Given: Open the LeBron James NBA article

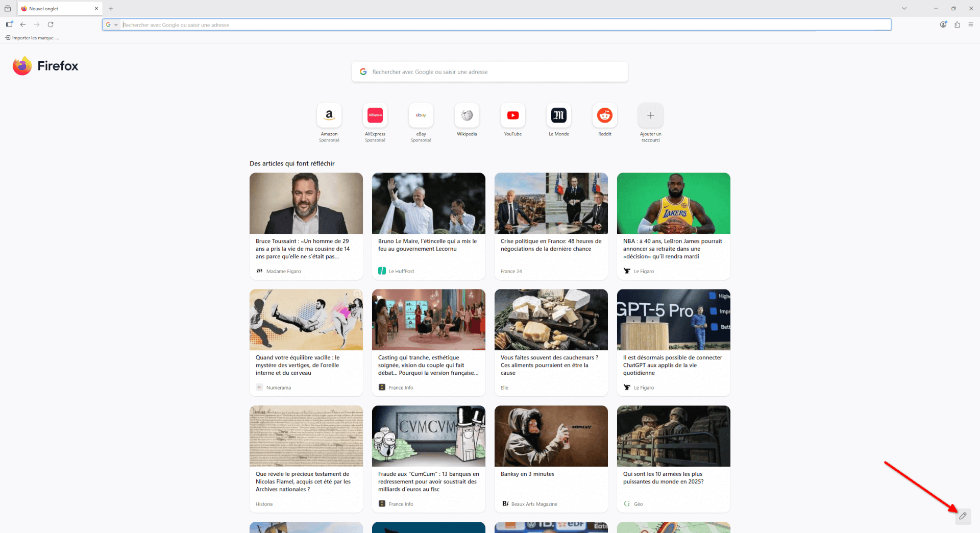Looking at the screenshot, I should [x=673, y=249].
